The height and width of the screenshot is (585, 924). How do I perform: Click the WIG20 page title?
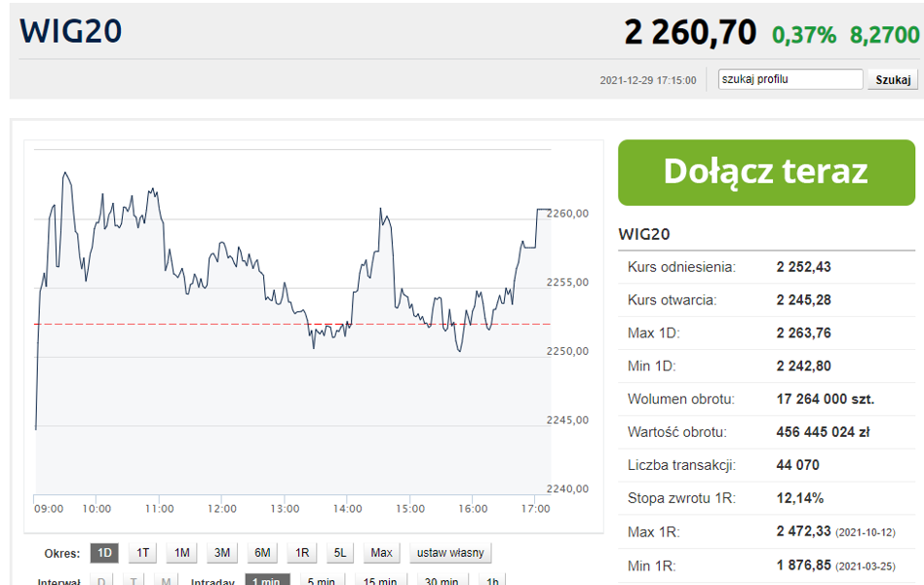click(71, 30)
